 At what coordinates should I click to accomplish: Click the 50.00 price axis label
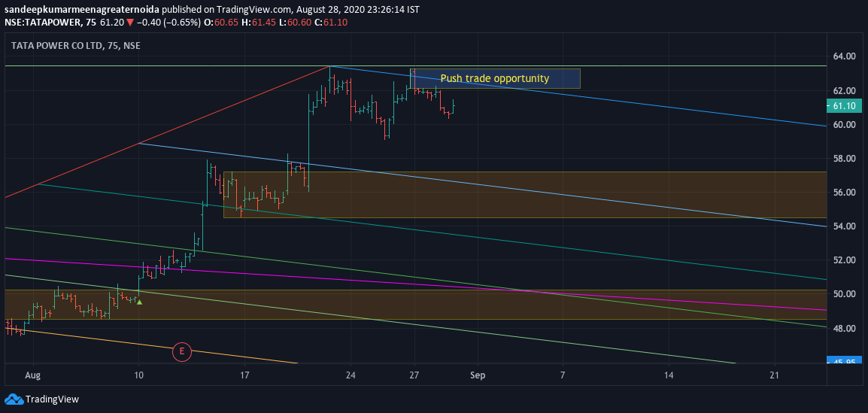pos(845,294)
